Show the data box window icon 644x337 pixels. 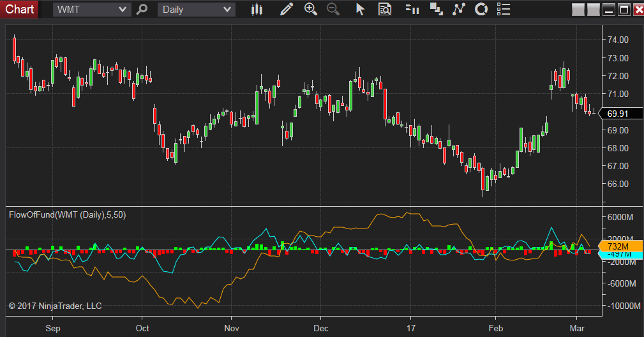coord(385,9)
